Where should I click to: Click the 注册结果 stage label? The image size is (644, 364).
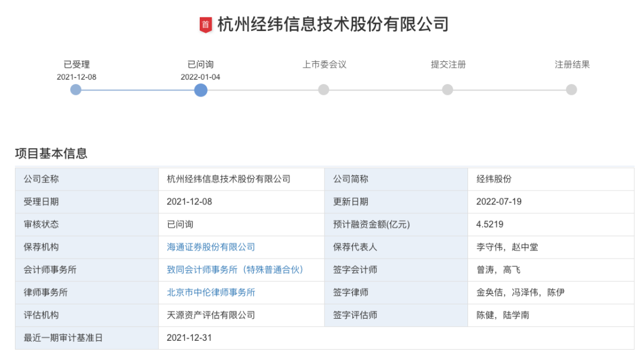(572, 64)
